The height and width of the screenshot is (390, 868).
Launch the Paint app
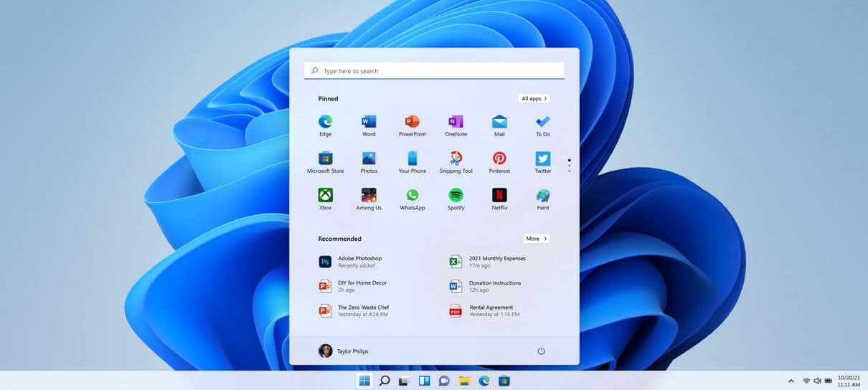pos(543,198)
